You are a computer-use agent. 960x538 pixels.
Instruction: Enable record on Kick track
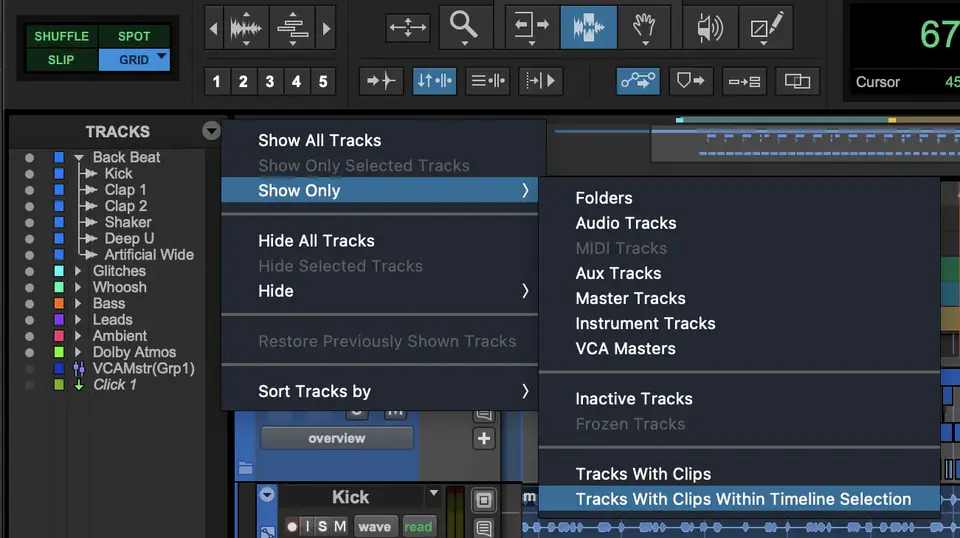point(292,526)
